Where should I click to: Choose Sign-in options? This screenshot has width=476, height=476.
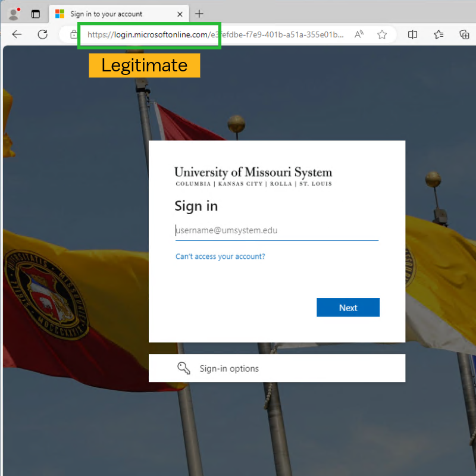(x=229, y=368)
